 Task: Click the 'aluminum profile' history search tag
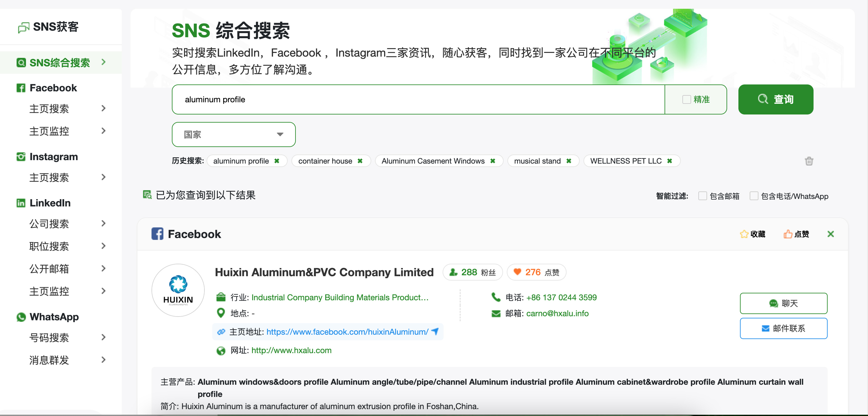click(241, 161)
